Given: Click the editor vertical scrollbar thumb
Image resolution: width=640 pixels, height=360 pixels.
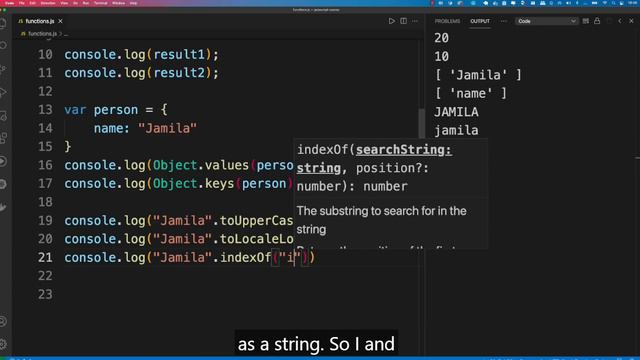Looking at the screenshot, I should 421,124.
